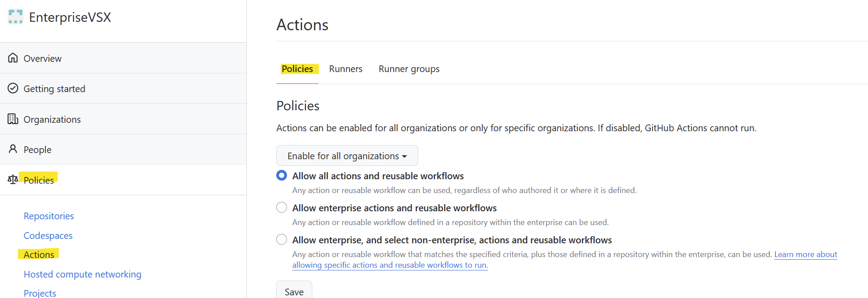Viewport: 868px width, 298px height.
Task: Switch to the Runner groups tab
Action: click(x=409, y=69)
